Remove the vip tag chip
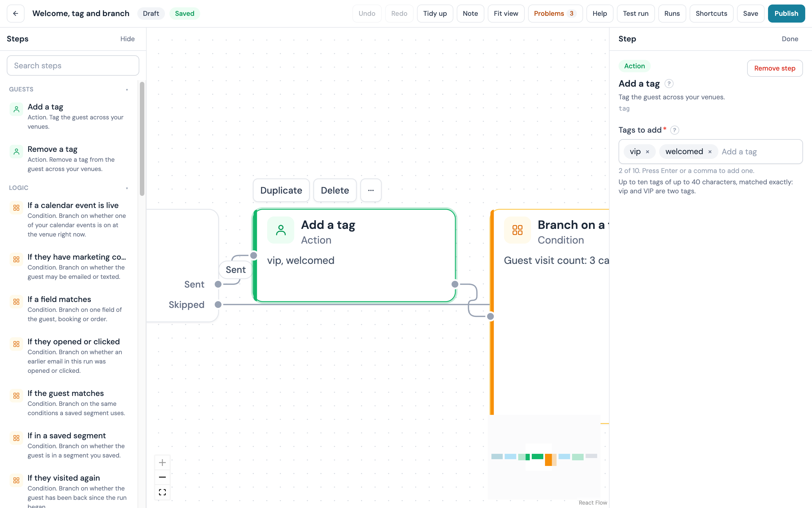Screen dimensions: 812x508 [648, 152]
